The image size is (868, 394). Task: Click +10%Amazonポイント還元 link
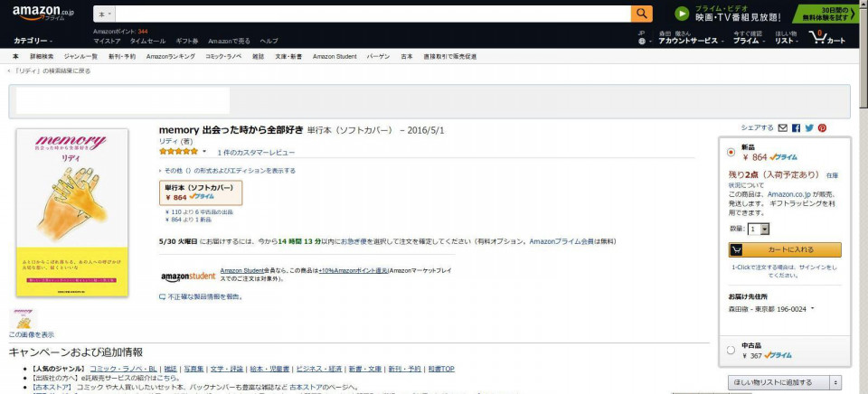[x=352, y=270]
